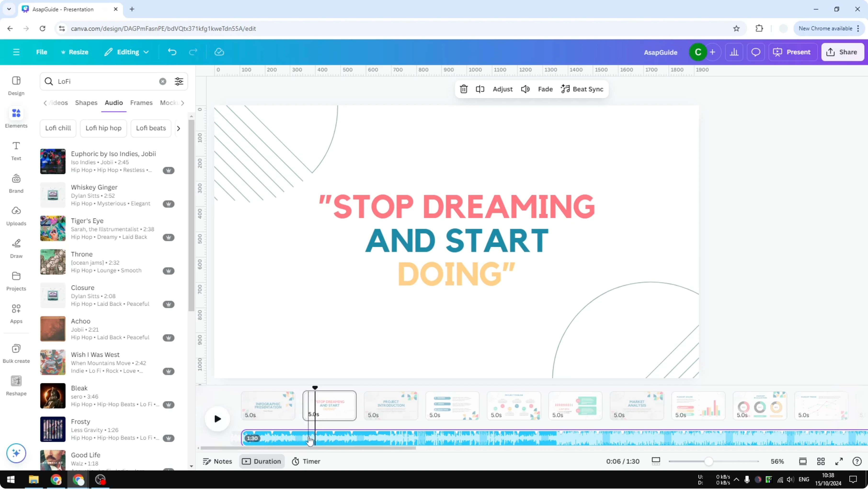Screen dimensions: 868x489
Task: Click the split audio icon
Action: 480,89
